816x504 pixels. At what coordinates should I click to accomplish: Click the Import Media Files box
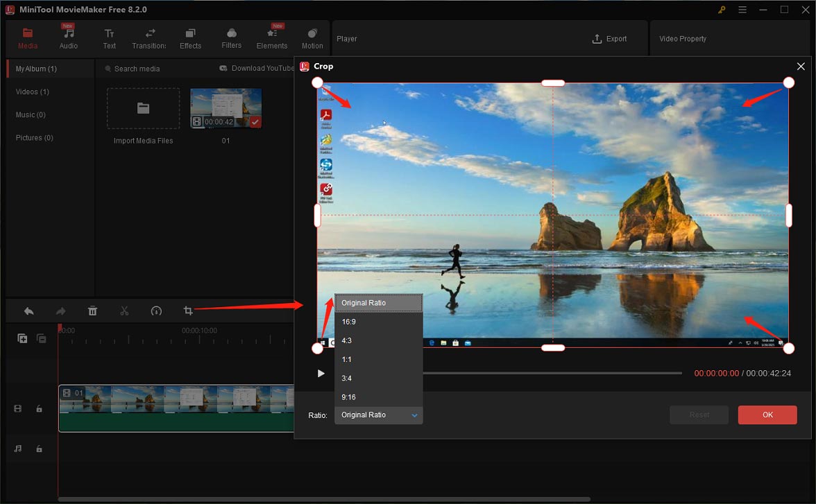pos(143,108)
